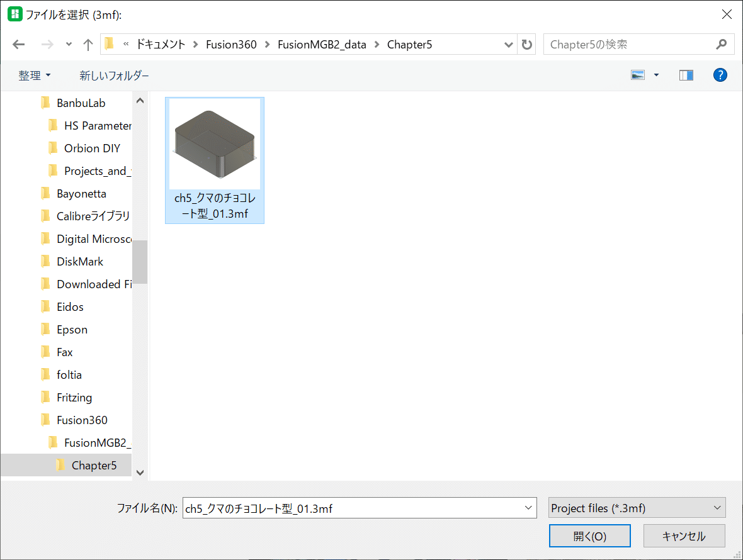Expand the filename history dropdown
This screenshot has height=560, width=743.
coord(528,508)
